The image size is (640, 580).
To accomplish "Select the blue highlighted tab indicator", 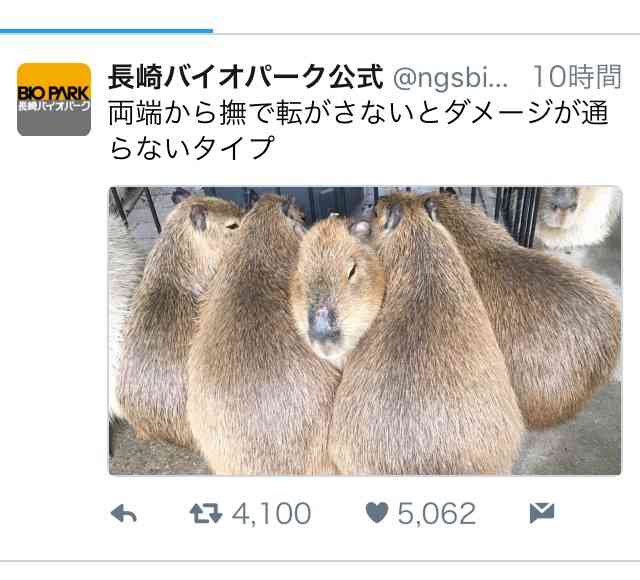I will [106, 31].
